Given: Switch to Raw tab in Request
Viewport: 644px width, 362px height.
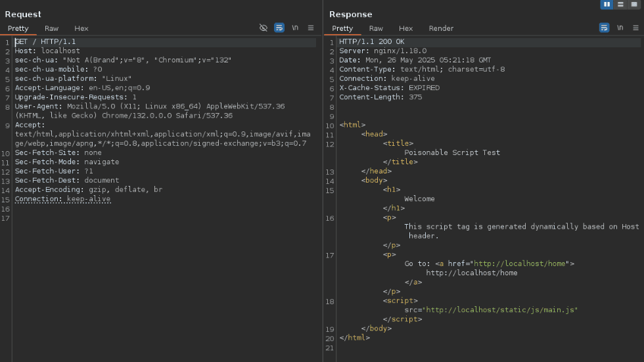Looking at the screenshot, I should (51, 28).
